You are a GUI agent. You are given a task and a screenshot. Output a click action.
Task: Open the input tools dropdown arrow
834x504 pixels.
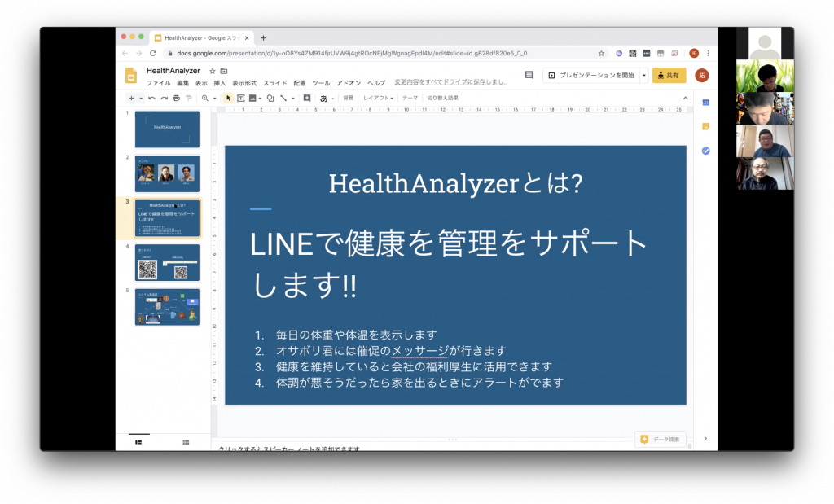[x=333, y=99]
